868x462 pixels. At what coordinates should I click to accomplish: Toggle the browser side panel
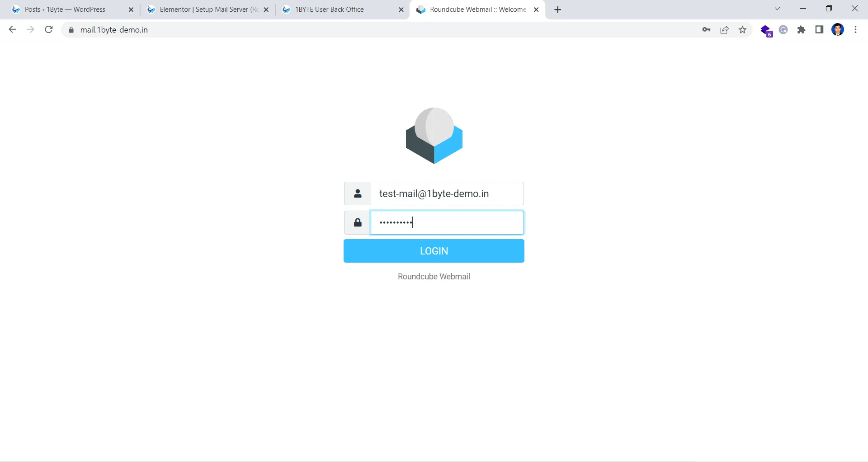(x=819, y=30)
